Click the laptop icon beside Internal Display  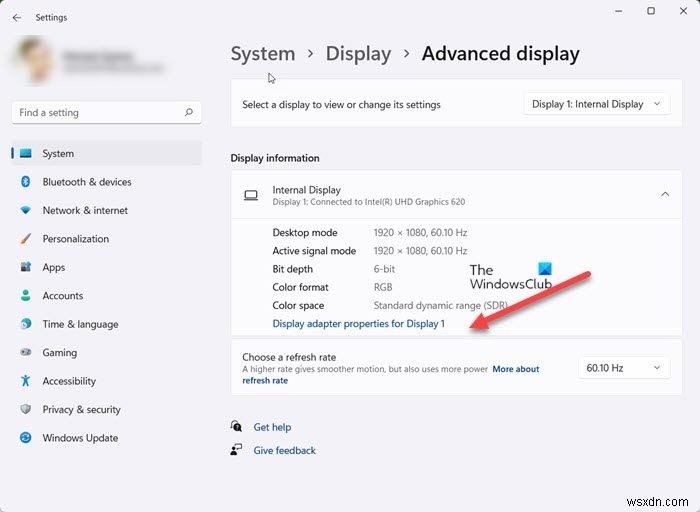tap(251, 196)
